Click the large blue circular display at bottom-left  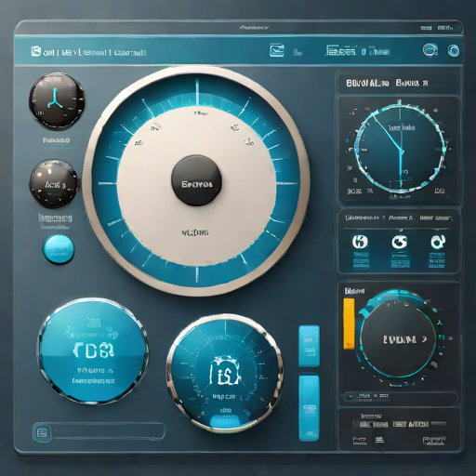coord(93,351)
